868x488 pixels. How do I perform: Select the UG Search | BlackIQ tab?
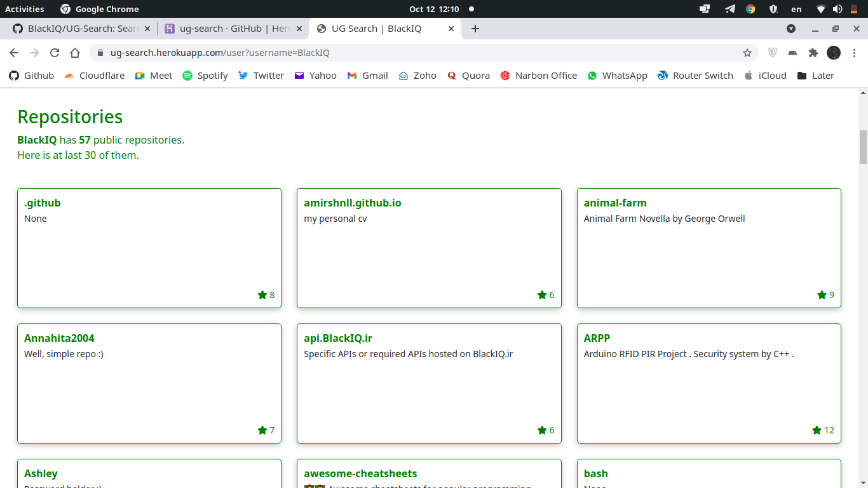(384, 29)
